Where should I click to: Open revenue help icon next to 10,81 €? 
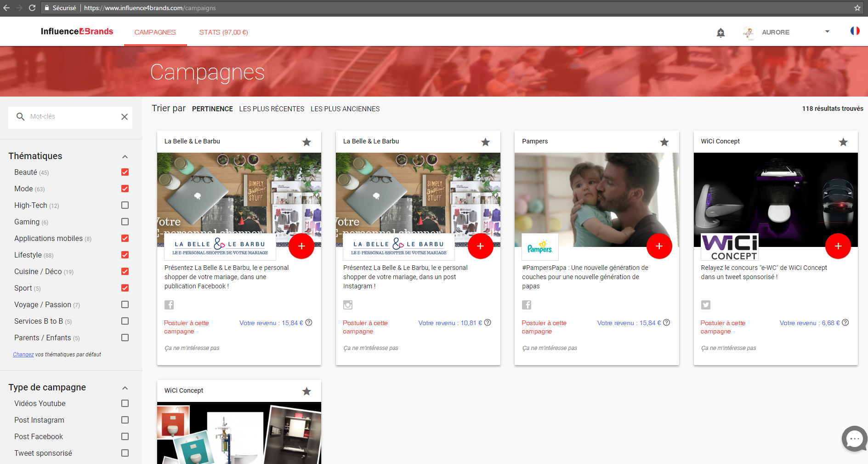tap(488, 323)
